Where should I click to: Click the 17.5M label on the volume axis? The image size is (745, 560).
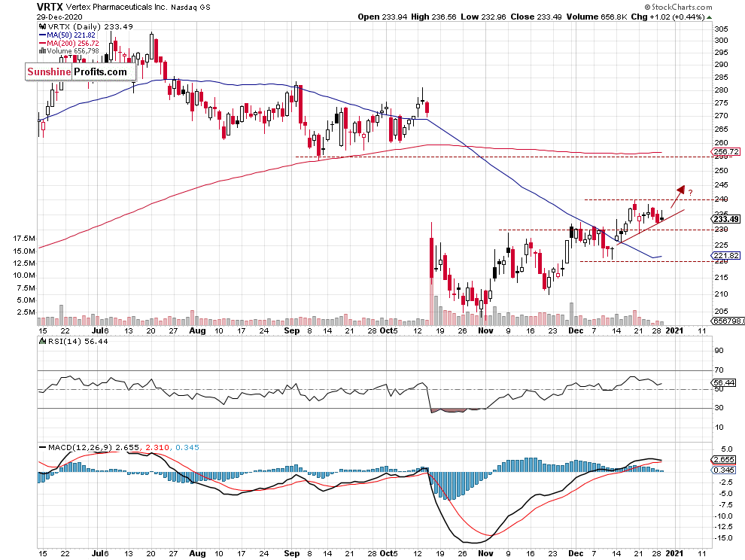pos(24,238)
